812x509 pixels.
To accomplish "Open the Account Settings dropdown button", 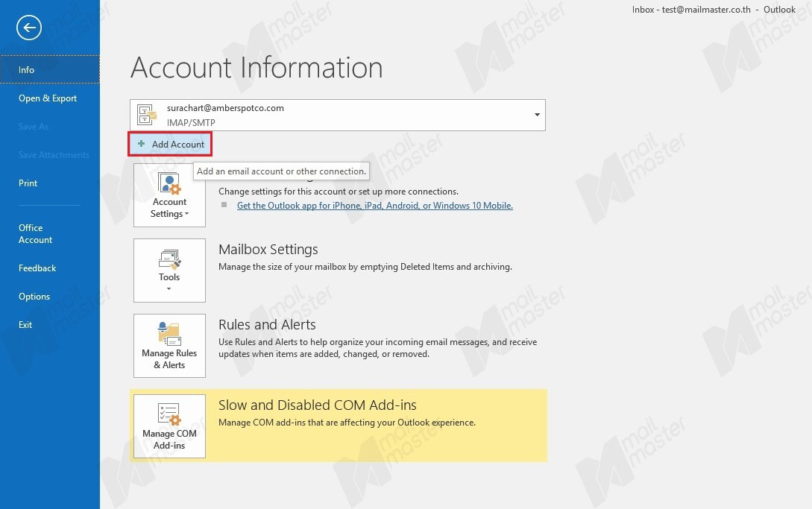I will [169, 195].
